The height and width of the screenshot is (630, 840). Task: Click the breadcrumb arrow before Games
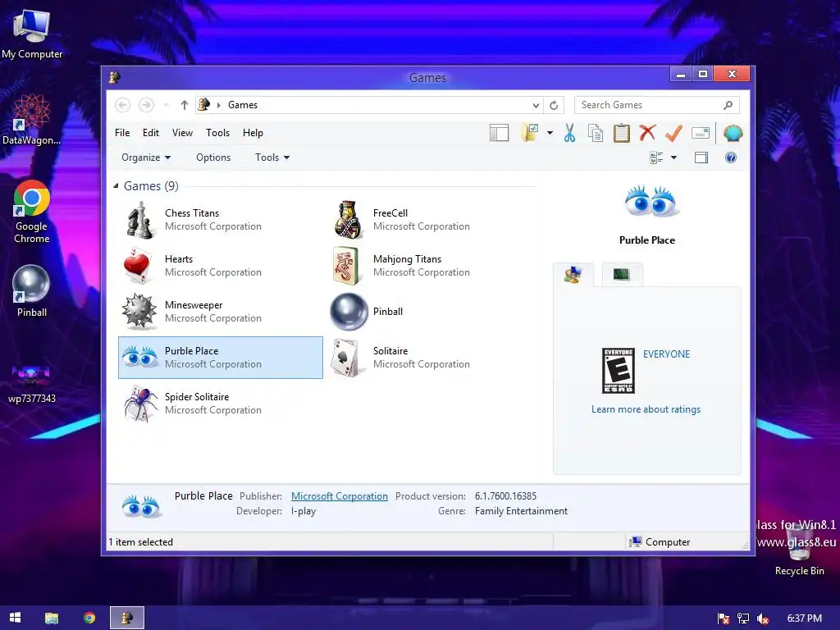218,105
